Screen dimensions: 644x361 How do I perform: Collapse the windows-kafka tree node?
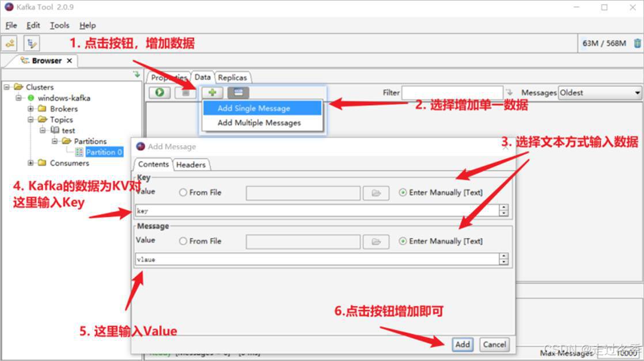point(18,98)
